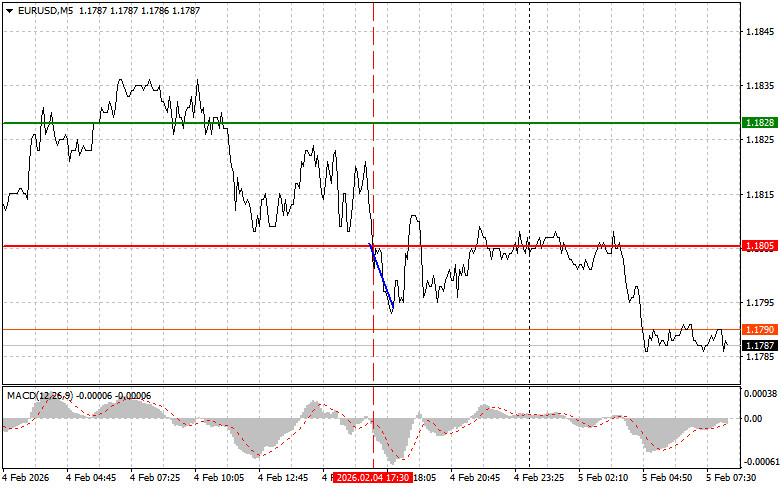Click the EURUSD,M5 chart title text
Screen dimensions: 781x489
point(45,10)
